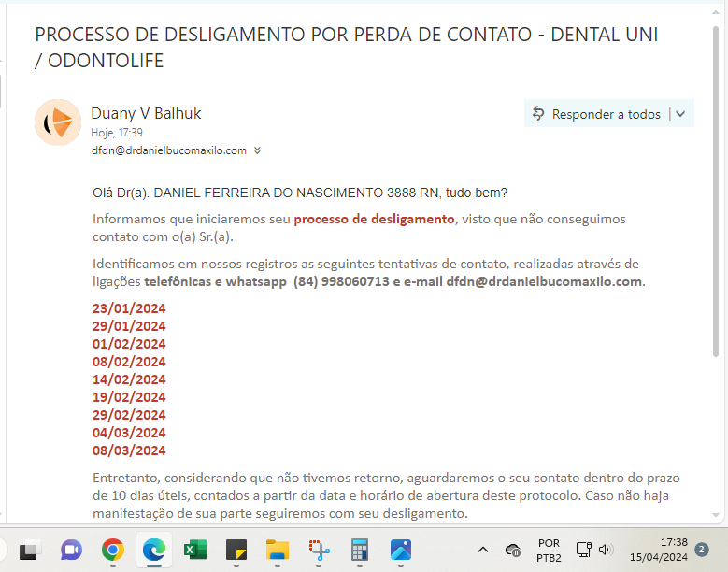This screenshot has width=728, height=572.
Task: Click the date 01/02/2024 in the email
Action: [x=129, y=344]
